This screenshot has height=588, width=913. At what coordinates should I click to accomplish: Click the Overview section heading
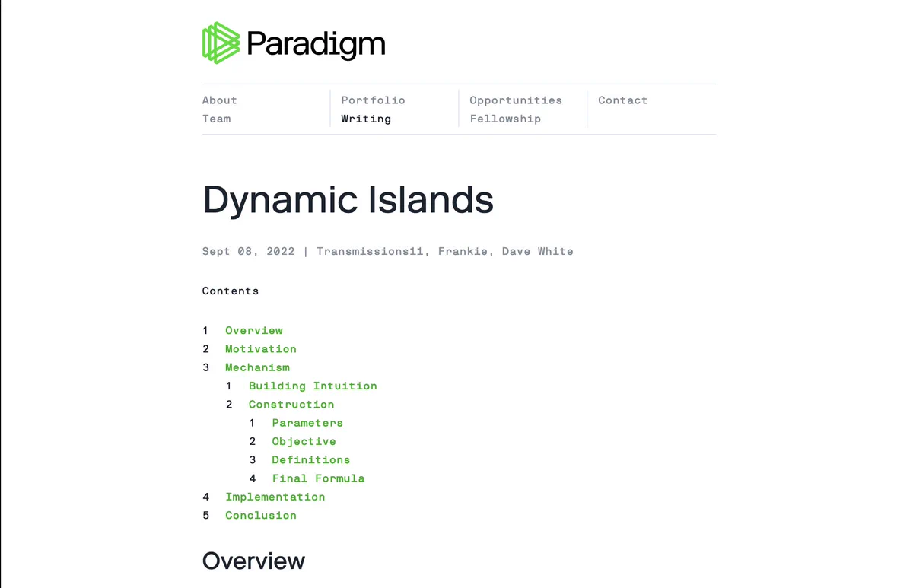tap(253, 561)
